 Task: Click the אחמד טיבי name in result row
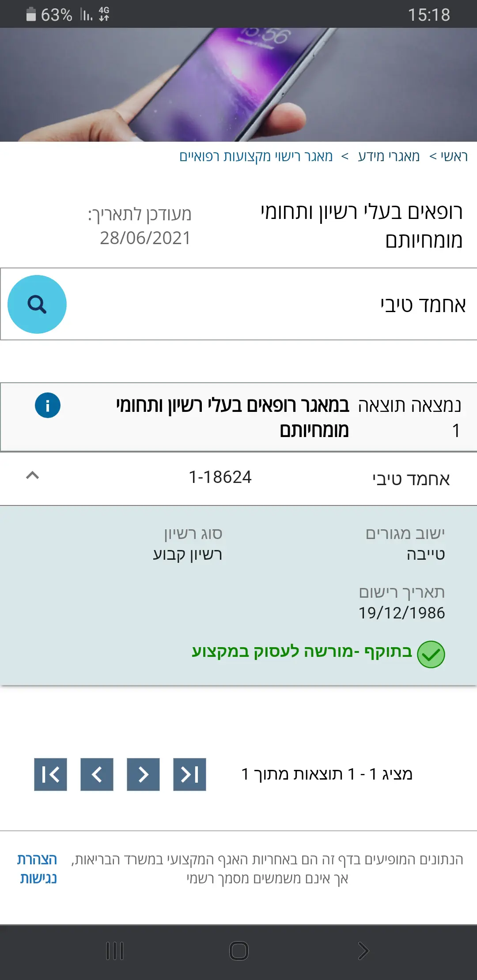[x=411, y=479]
